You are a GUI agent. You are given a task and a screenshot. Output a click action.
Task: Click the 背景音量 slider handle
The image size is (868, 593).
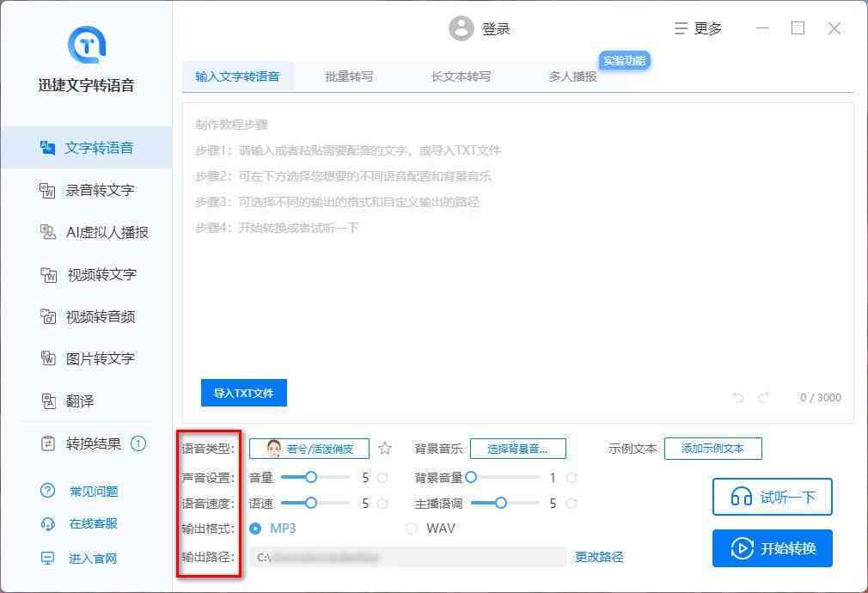click(x=471, y=477)
